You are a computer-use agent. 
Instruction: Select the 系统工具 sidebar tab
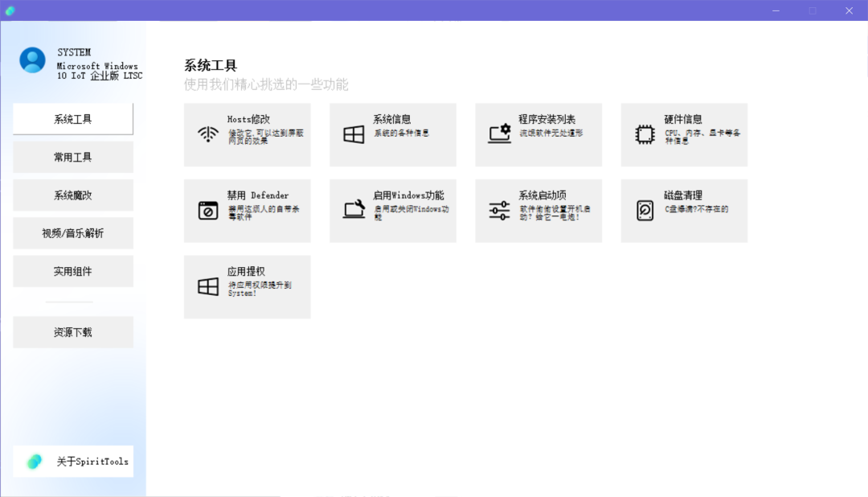[x=73, y=118]
